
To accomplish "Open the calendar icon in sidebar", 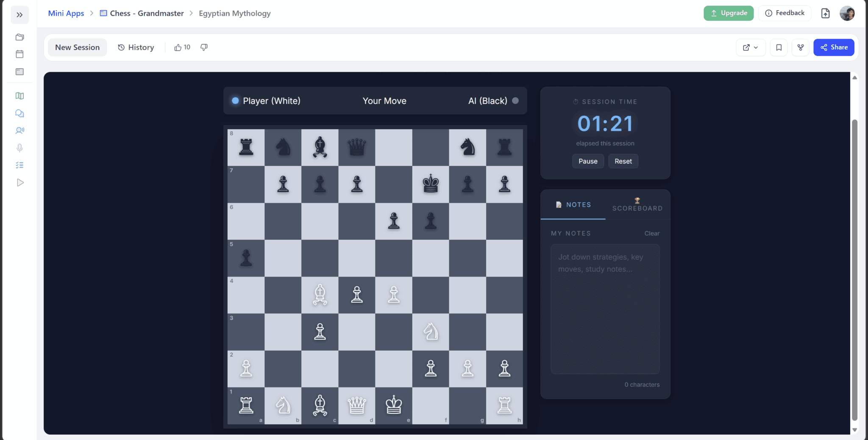I will (19, 54).
